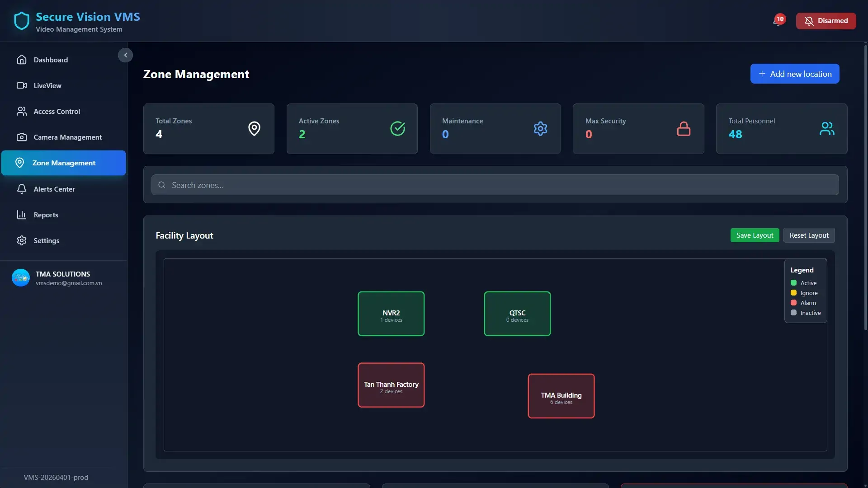Click the search magnifier icon
This screenshot has width=868, height=488.
pos(162,185)
